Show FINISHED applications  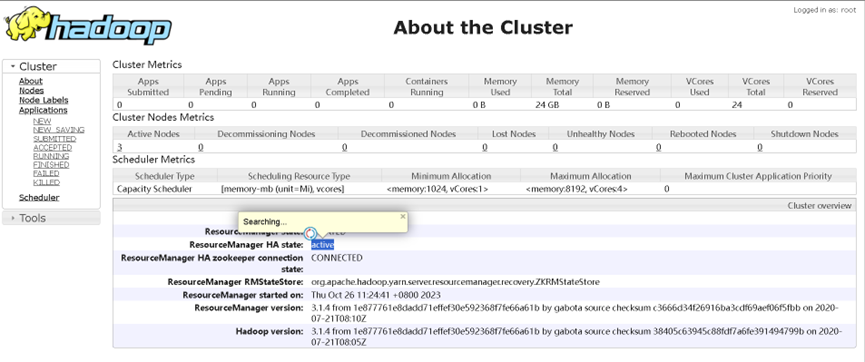(51, 165)
